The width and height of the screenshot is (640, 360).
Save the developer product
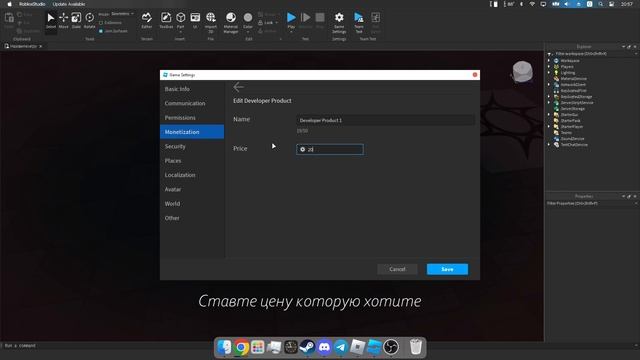pos(447,269)
